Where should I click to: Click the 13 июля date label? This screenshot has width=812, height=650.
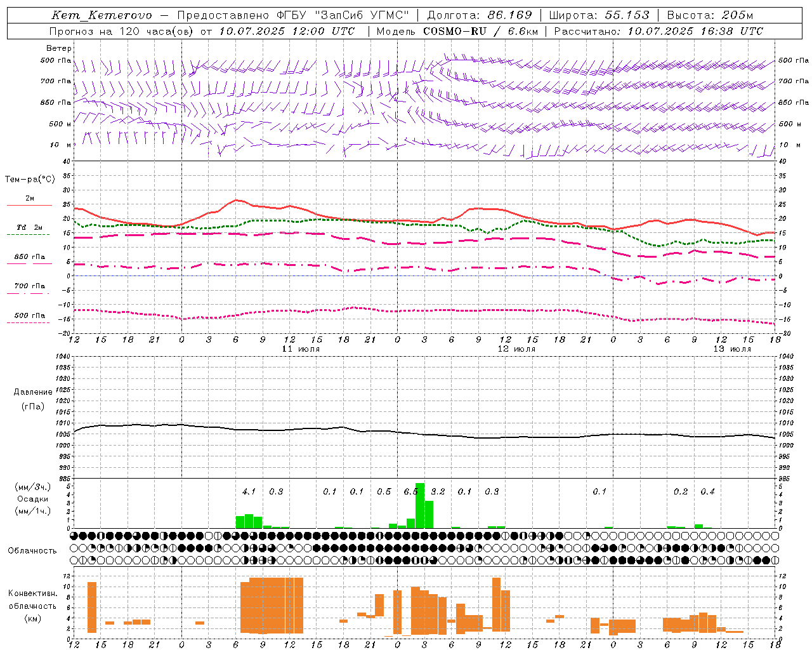[732, 349]
